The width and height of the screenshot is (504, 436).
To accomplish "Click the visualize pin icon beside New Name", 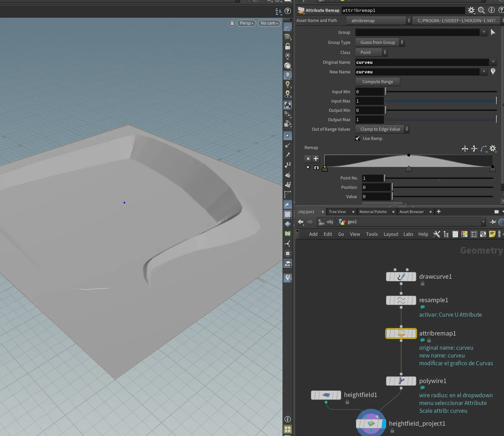I will [493, 72].
